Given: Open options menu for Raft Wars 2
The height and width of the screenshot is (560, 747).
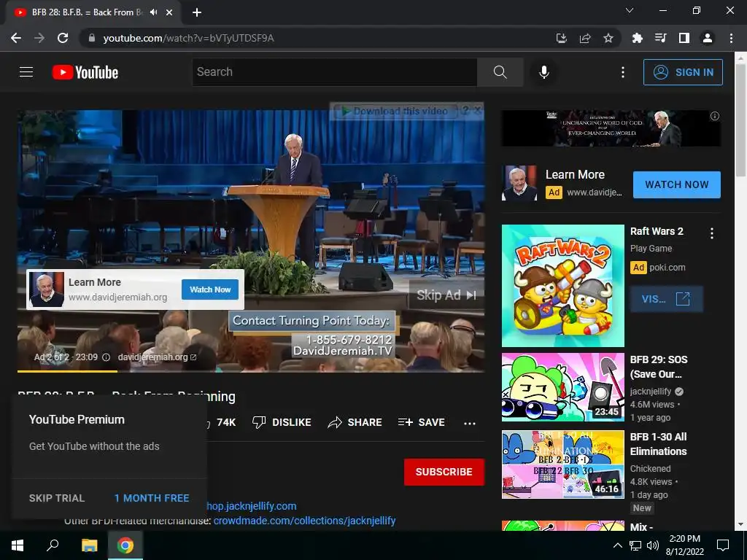Looking at the screenshot, I should click(x=712, y=233).
